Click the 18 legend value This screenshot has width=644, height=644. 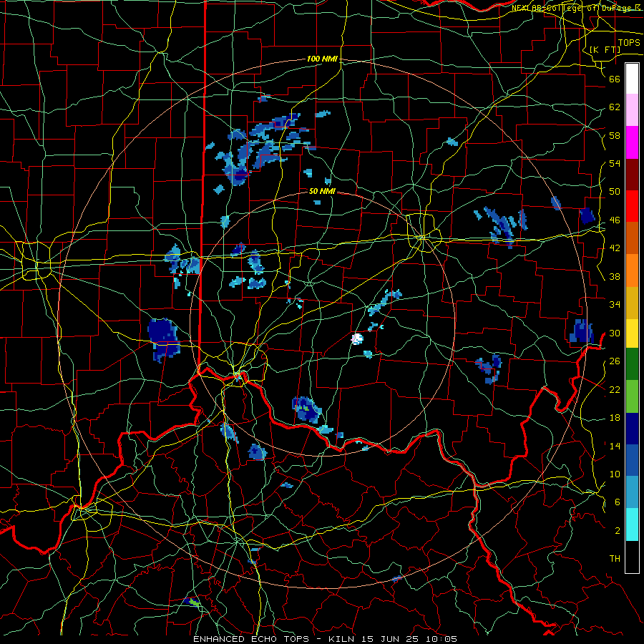[x=615, y=418]
